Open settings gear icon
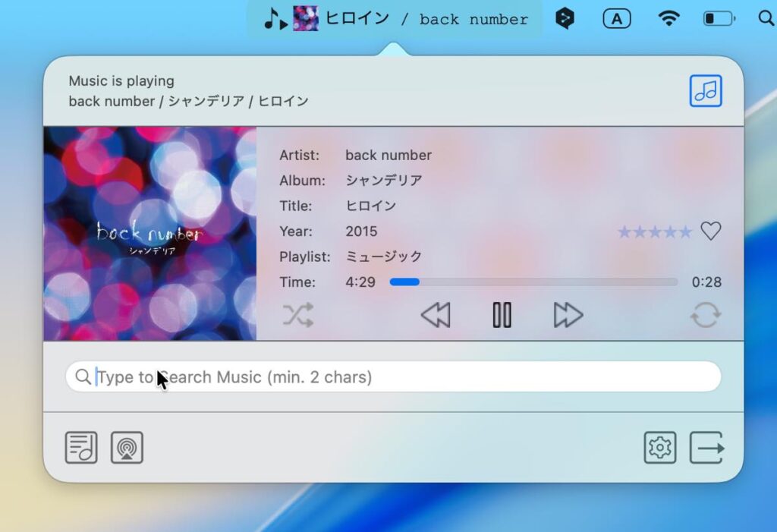Screen dimensions: 777x532 659,448
